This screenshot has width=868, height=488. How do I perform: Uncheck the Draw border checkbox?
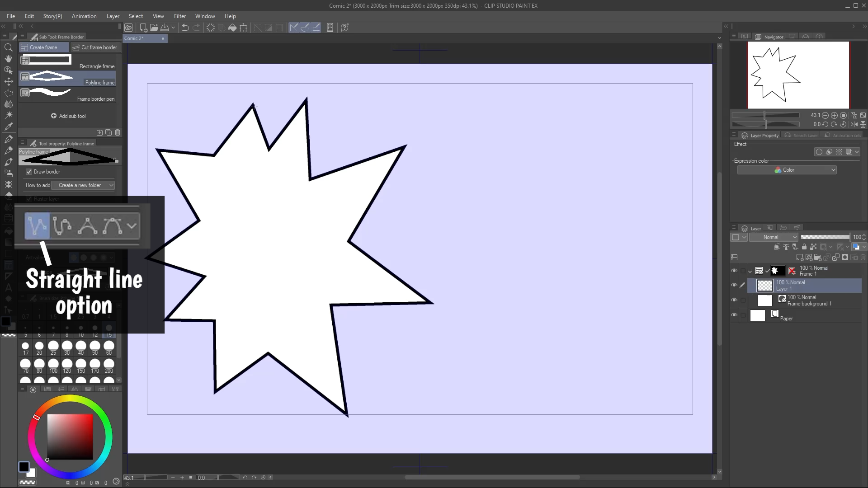(x=29, y=172)
